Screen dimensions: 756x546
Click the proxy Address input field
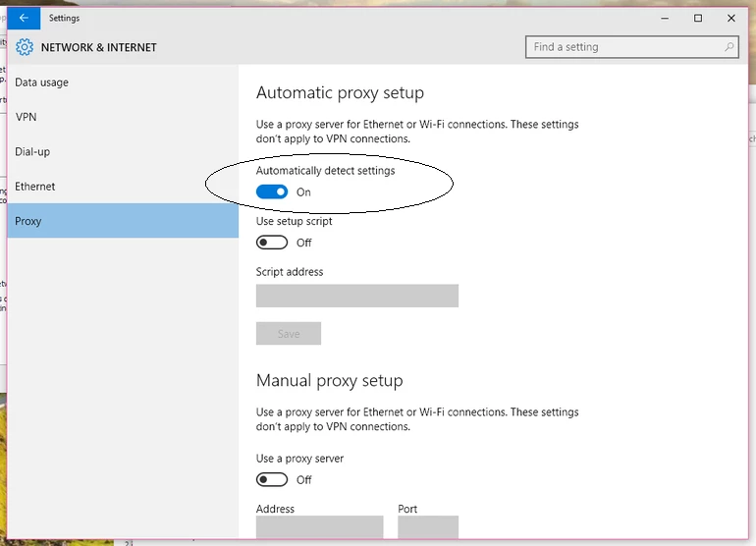tap(320, 527)
